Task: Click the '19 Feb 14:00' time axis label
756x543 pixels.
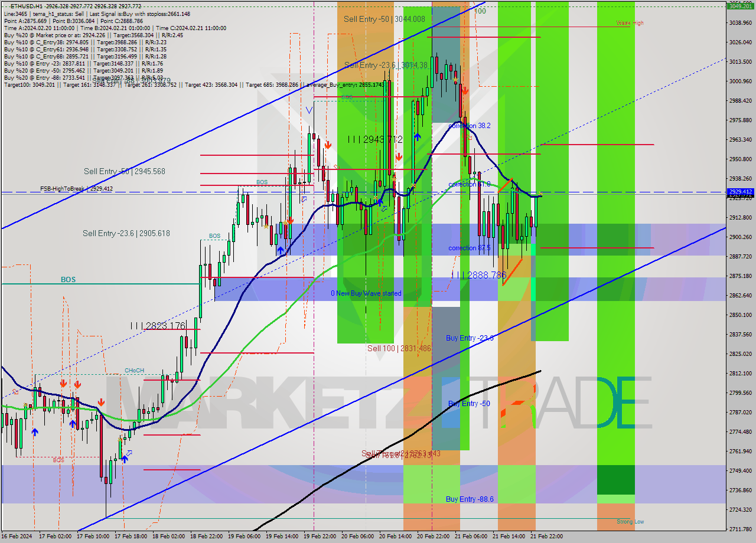Action: 282,537
